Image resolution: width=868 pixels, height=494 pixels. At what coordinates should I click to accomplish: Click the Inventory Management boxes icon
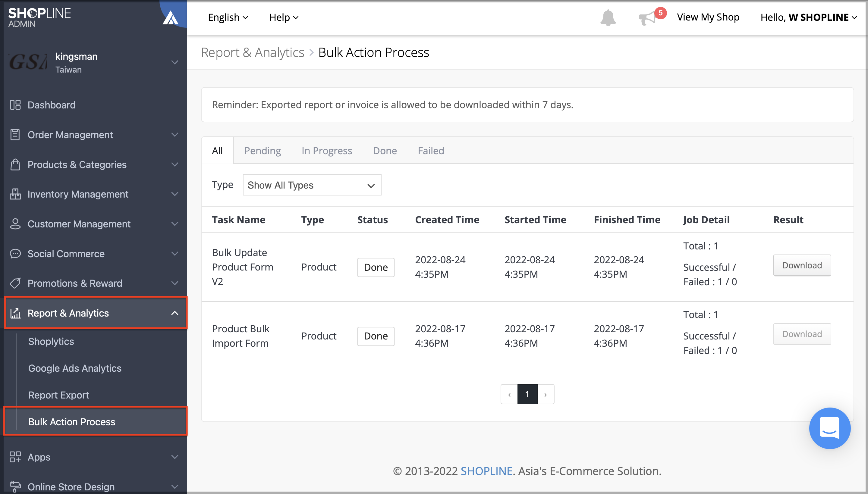click(x=15, y=194)
